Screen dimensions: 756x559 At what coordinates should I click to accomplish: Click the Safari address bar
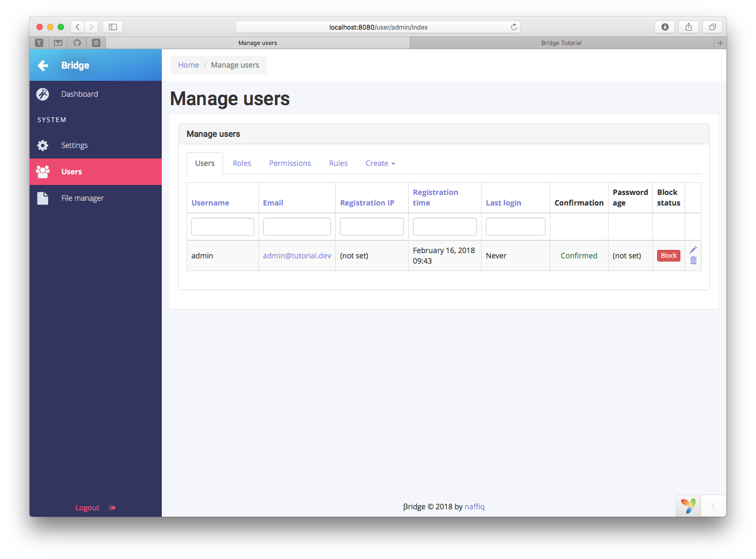click(x=378, y=27)
